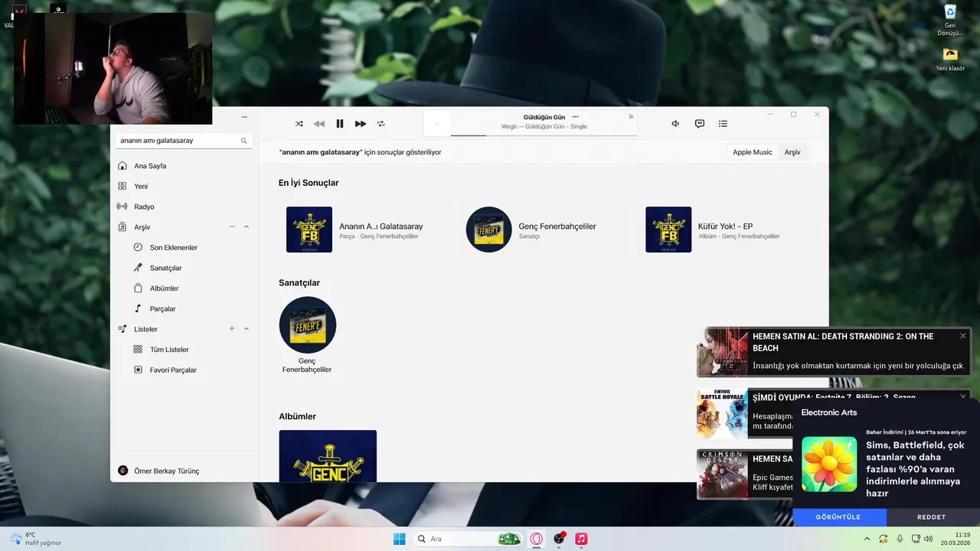Add a new playlist with plus icon

click(232, 328)
